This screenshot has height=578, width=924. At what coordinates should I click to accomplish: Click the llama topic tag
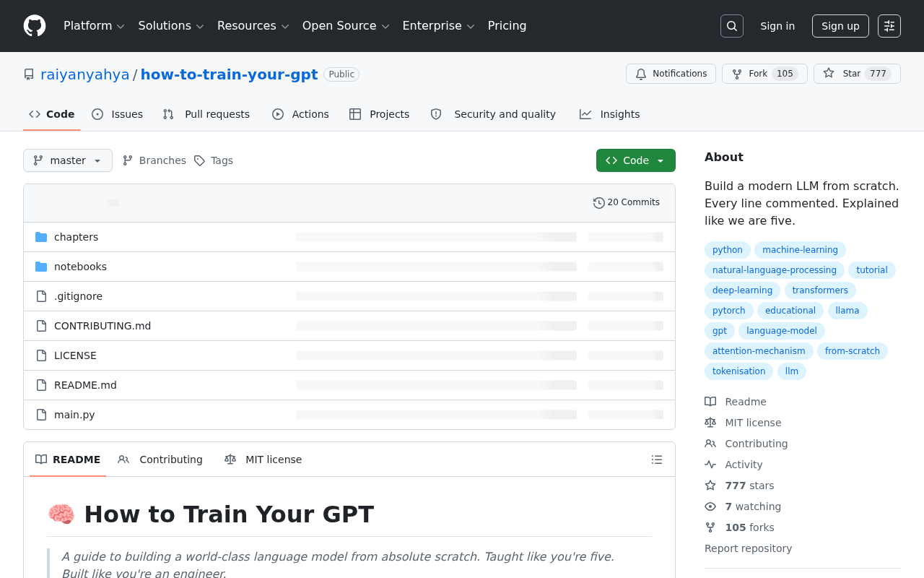coord(847,311)
